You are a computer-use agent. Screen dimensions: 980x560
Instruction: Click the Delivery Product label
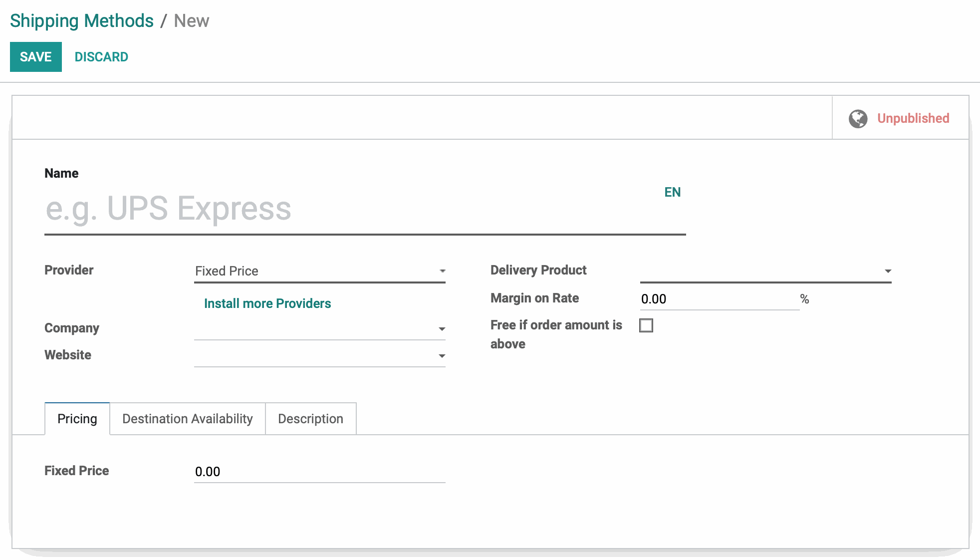(x=538, y=270)
